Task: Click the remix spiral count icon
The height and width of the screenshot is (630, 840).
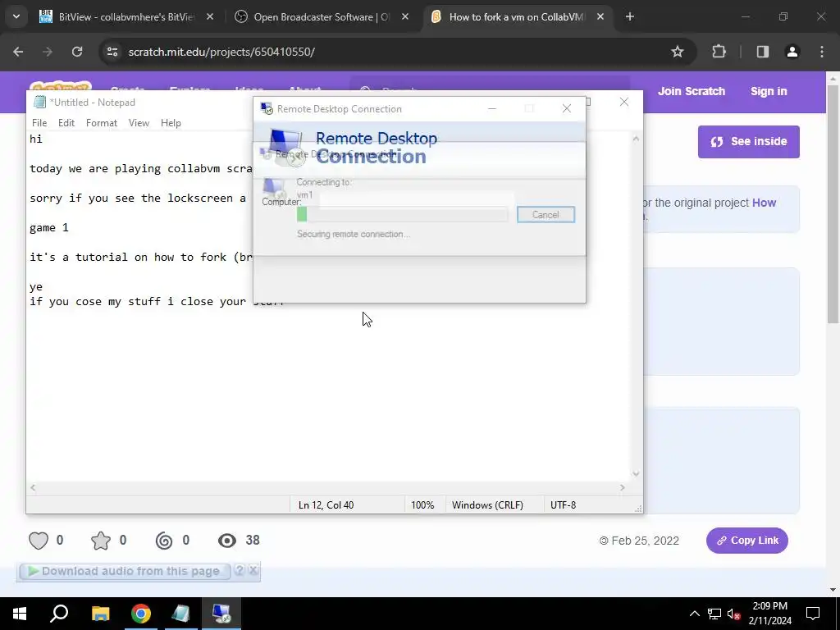Action: (164, 541)
